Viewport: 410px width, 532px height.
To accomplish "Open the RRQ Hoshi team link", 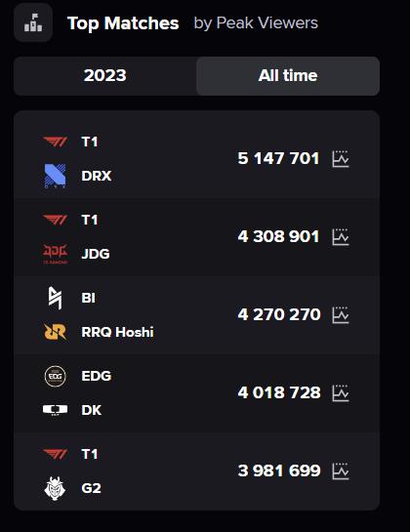I will [x=117, y=332].
